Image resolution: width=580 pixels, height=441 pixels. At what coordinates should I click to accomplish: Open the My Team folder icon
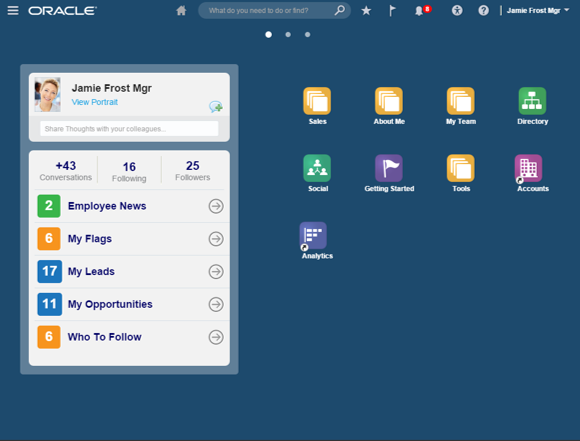(461, 101)
